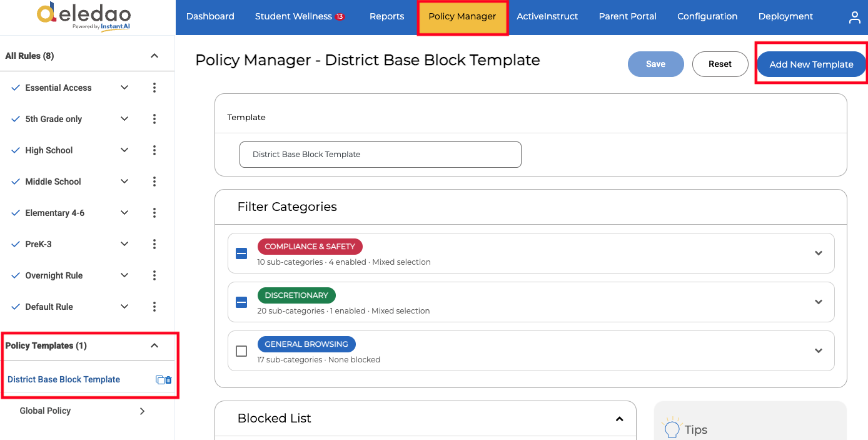Go to the Configuration tab
Image resolution: width=868 pixels, height=440 pixels.
707,17
